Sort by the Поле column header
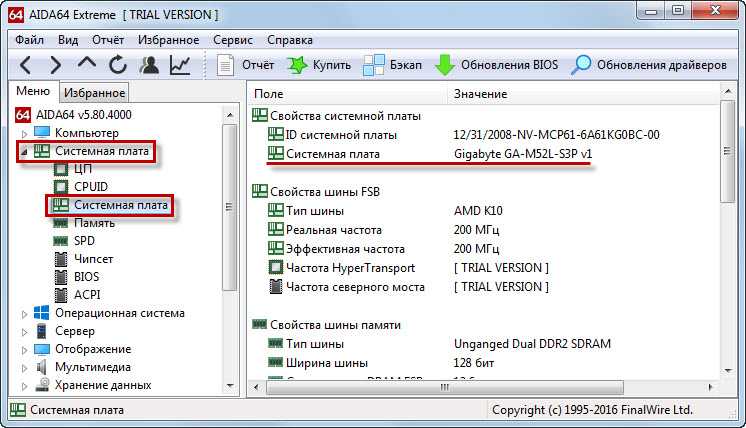746x428 pixels. tap(348, 94)
